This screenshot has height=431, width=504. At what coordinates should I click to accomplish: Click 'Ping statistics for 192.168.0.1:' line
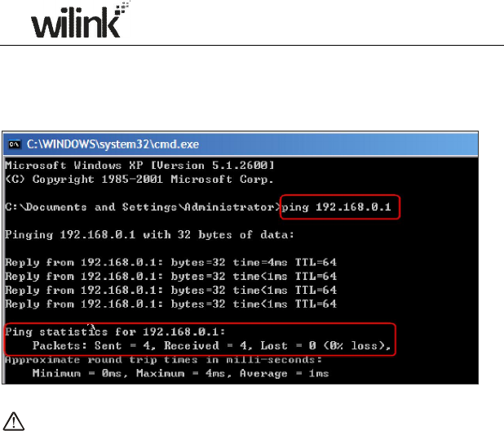[115, 331]
